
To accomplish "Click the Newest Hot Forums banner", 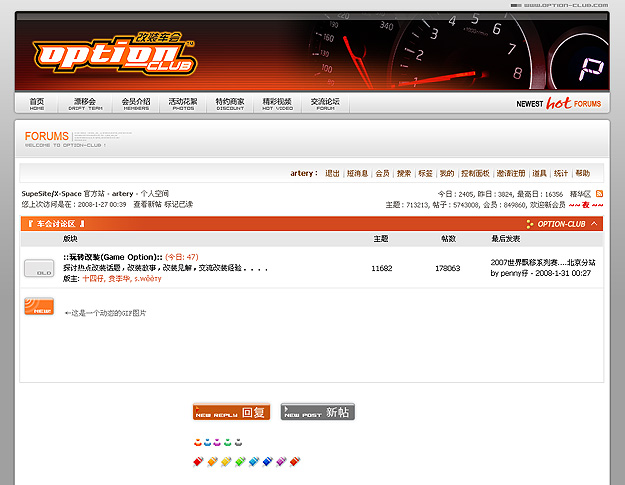I will [x=558, y=103].
